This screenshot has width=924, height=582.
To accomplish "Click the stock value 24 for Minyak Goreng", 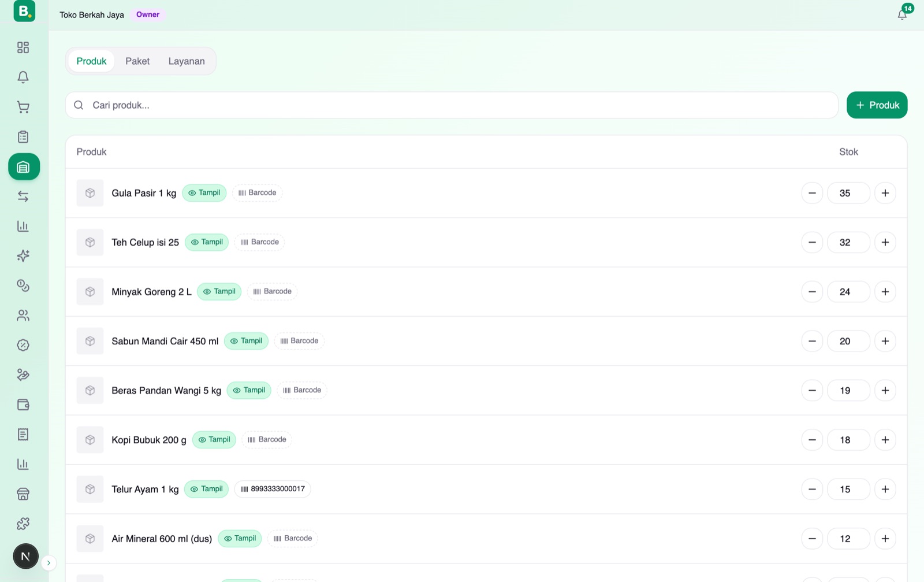I will coord(848,292).
